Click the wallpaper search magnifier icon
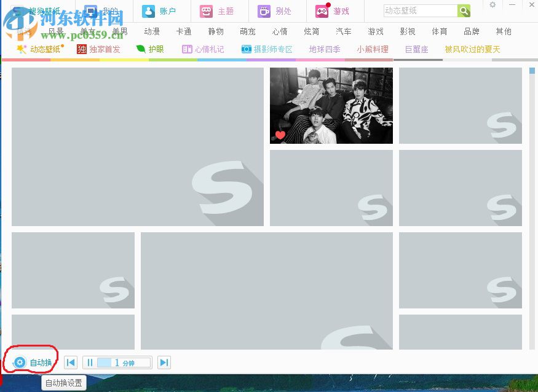This screenshot has width=538, height=392. tap(464, 10)
